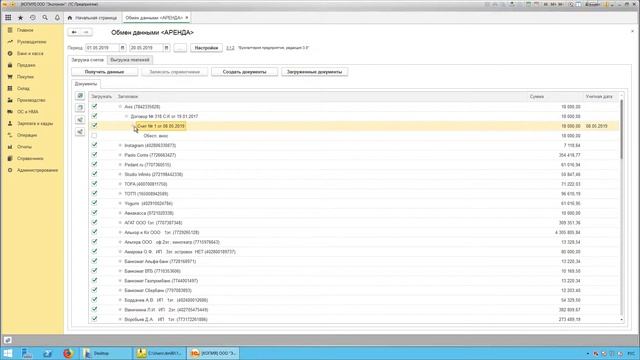
Task: Open Администрирование section in sidebar
Action: (37, 170)
